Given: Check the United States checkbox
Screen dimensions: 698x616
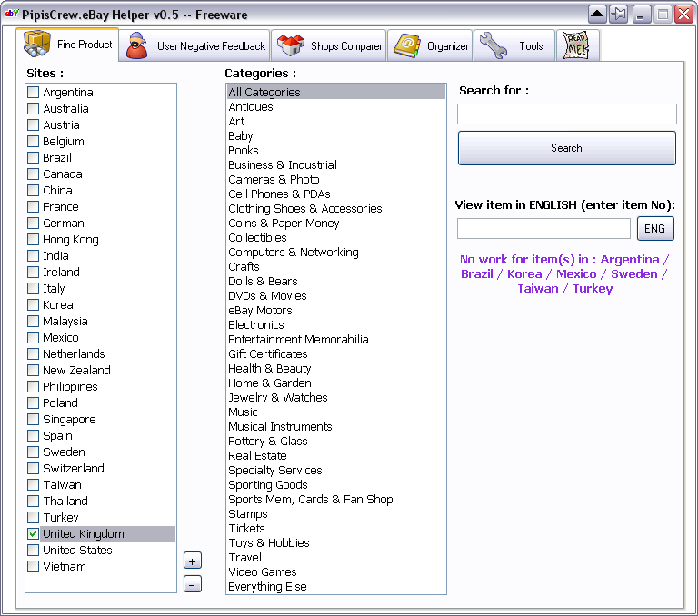Looking at the screenshot, I should click(x=33, y=550).
